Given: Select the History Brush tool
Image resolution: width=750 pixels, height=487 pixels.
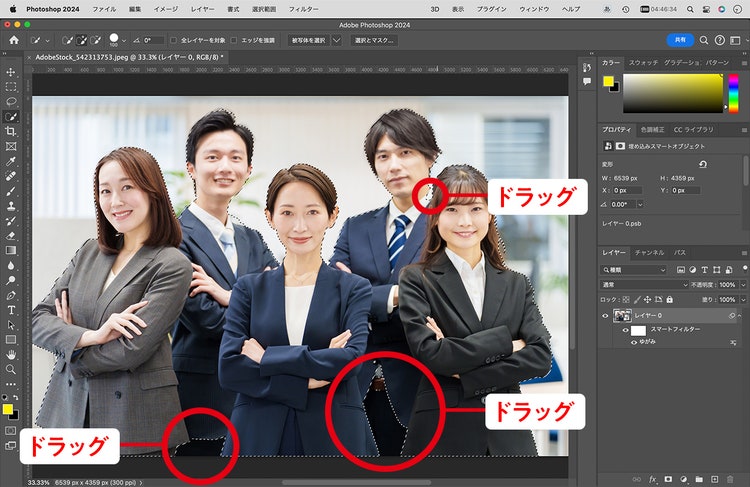Looking at the screenshot, I should click(11, 221).
